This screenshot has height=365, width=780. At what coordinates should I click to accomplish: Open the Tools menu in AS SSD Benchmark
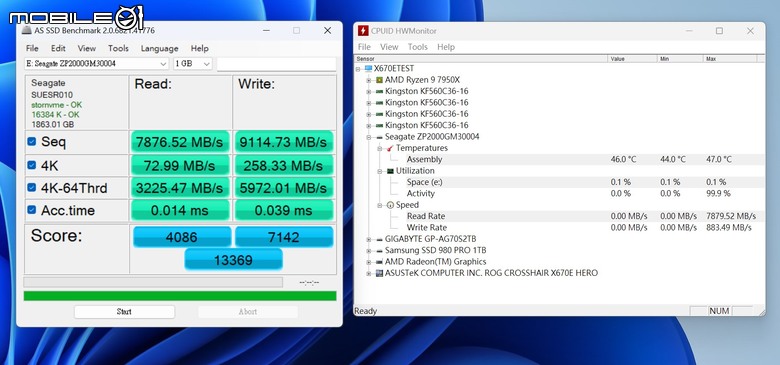118,48
